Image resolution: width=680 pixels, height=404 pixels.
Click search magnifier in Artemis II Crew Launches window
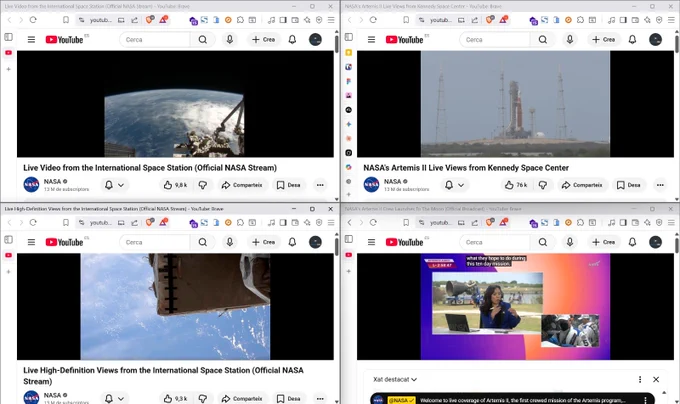tap(543, 242)
